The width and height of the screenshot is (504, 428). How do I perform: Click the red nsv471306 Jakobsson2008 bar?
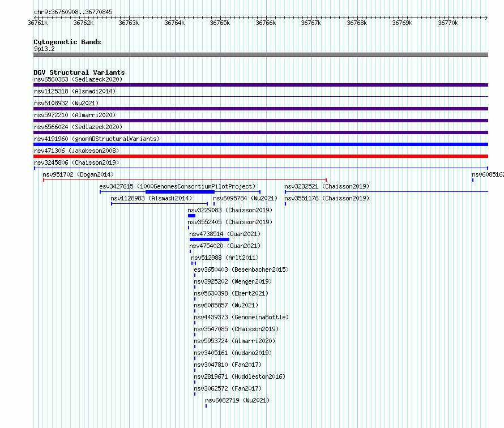(x=260, y=156)
